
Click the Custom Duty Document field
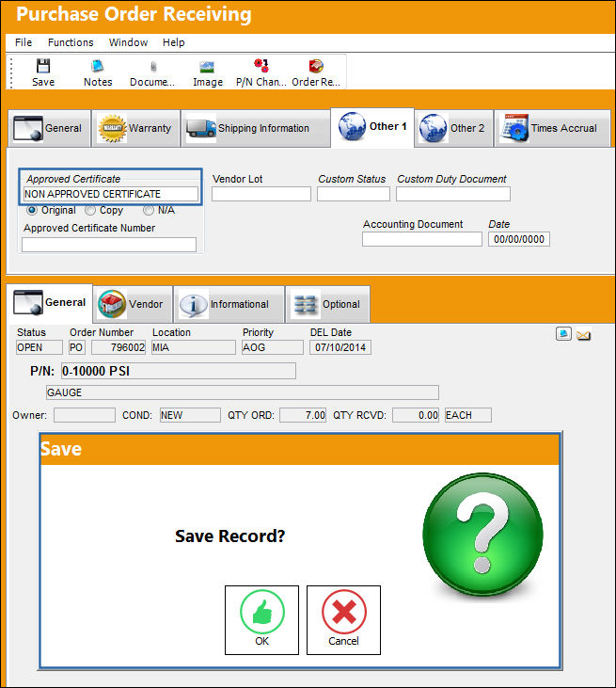(453, 194)
